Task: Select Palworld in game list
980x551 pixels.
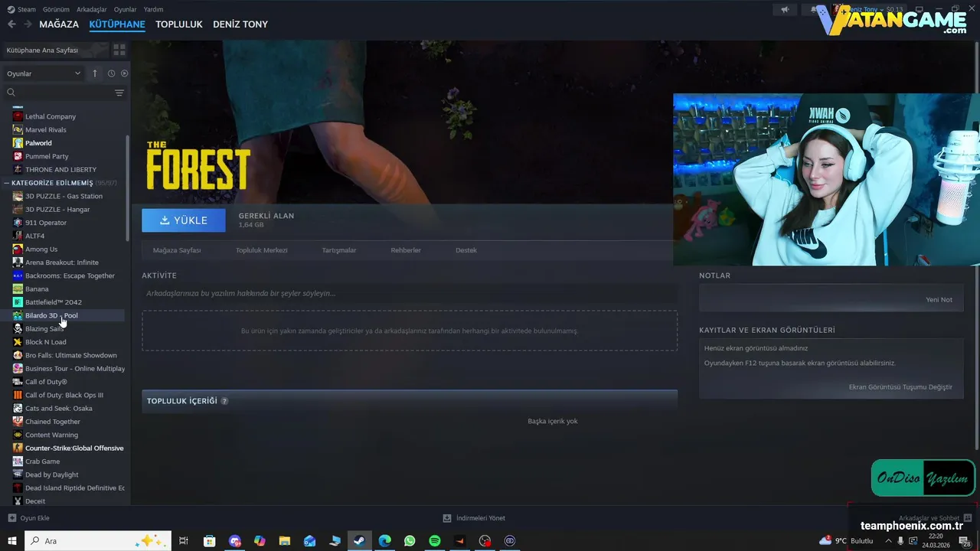Action: click(x=38, y=143)
